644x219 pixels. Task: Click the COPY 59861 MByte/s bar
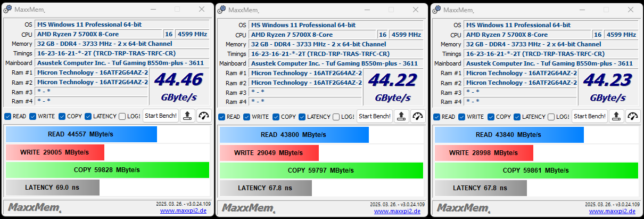click(536, 171)
